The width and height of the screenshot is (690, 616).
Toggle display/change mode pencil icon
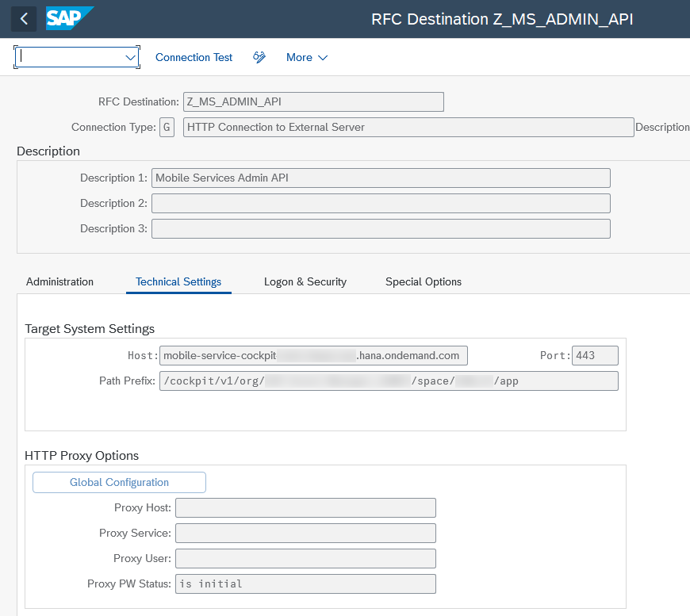tap(259, 57)
